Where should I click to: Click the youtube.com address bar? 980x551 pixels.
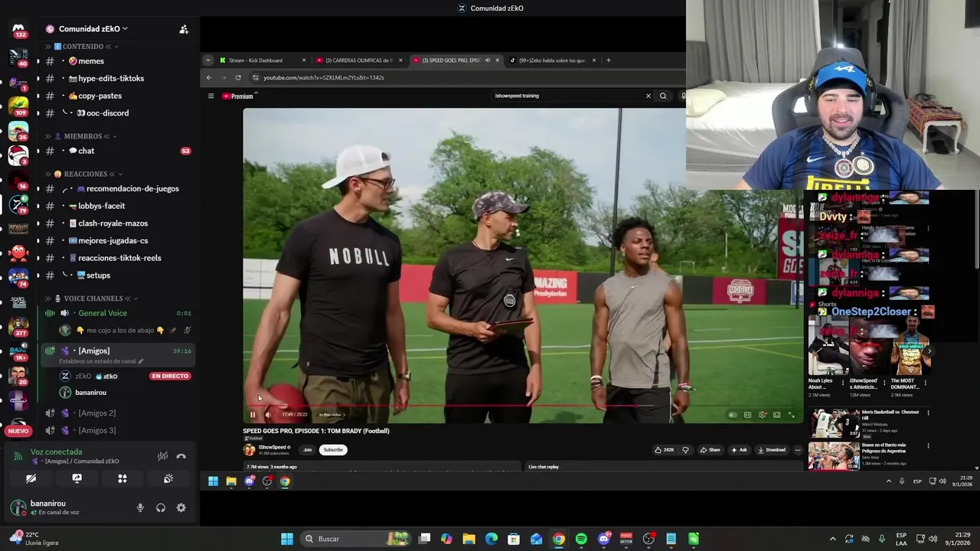coord(467,77)
